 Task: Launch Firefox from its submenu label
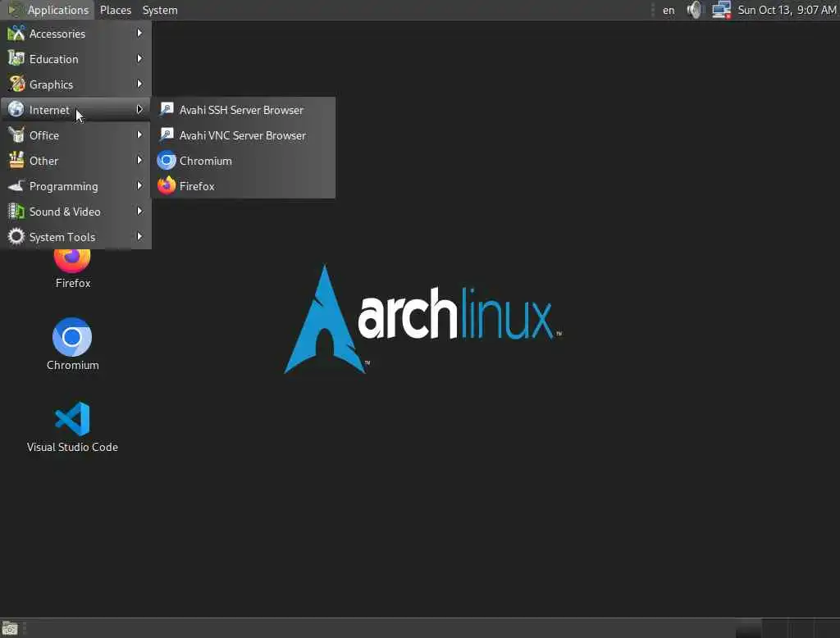pyautogui.click(x=197, y=186)
